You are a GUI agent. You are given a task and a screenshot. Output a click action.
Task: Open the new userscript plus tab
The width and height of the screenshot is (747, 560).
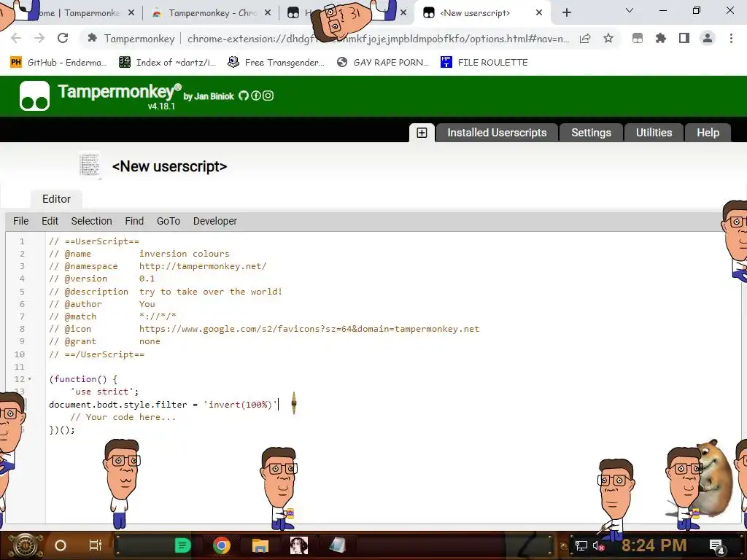click(x=422, y=133)
